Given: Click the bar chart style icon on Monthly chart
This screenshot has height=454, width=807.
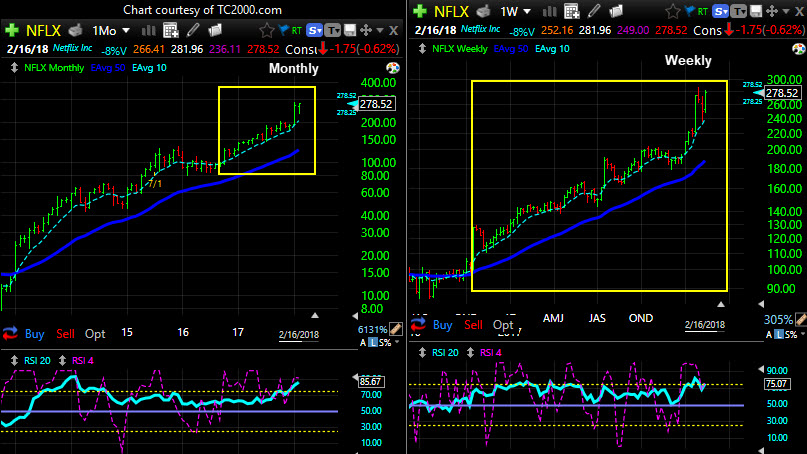Looking at the screenshot, I should click(x=148, y=31).
